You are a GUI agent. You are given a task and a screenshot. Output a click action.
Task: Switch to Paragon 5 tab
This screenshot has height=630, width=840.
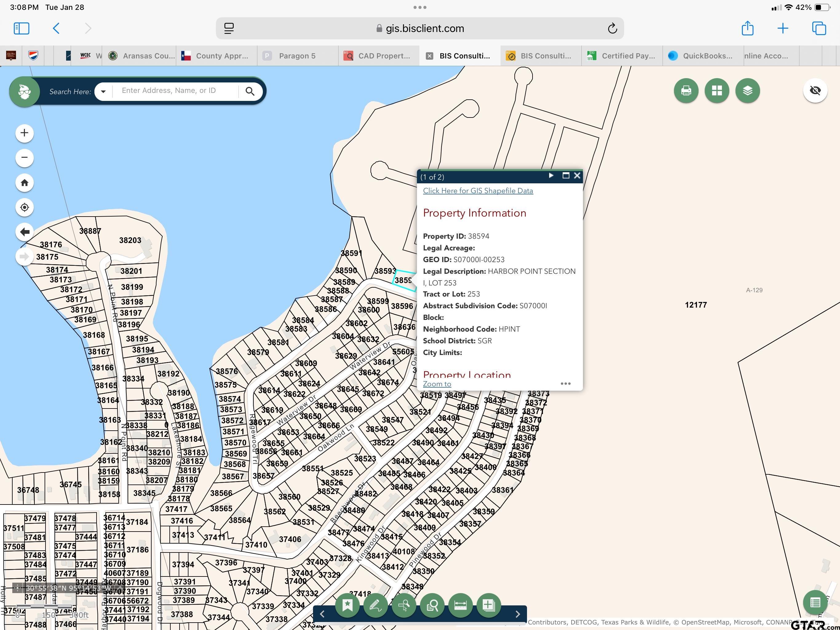click(298, 56)
